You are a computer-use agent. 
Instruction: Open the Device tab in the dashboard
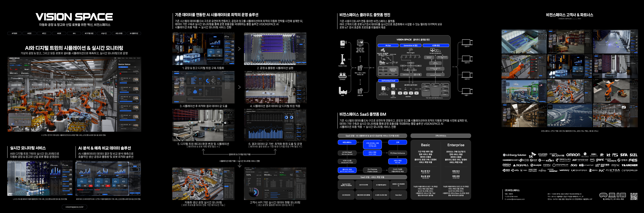pyautogui.click(x=119, y=58)
